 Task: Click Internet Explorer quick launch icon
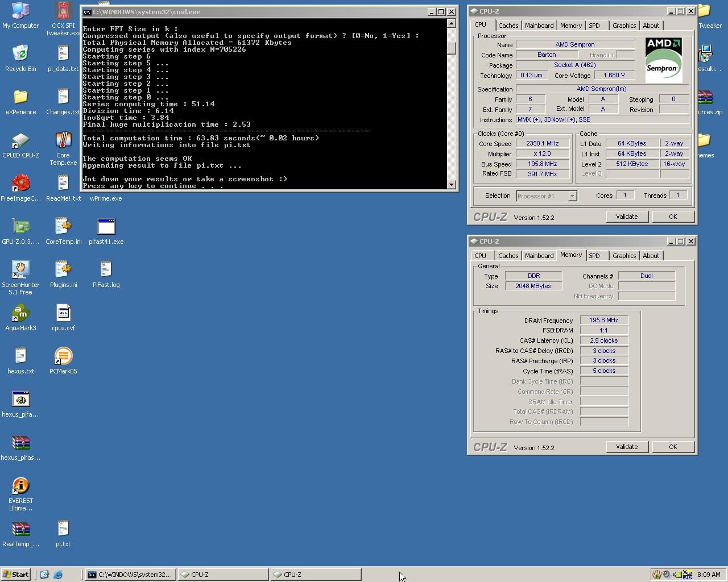58,575
